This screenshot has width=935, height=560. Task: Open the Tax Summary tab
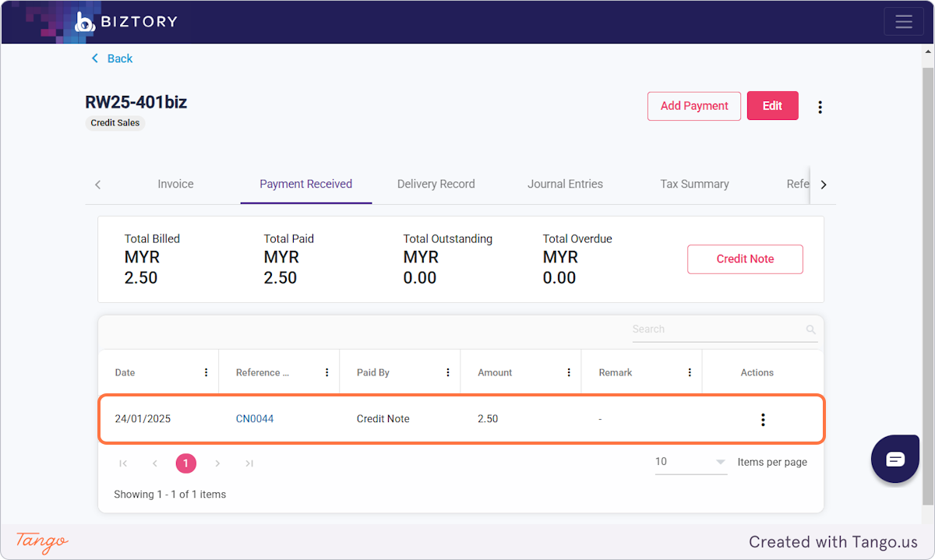[x=694, y=184]
